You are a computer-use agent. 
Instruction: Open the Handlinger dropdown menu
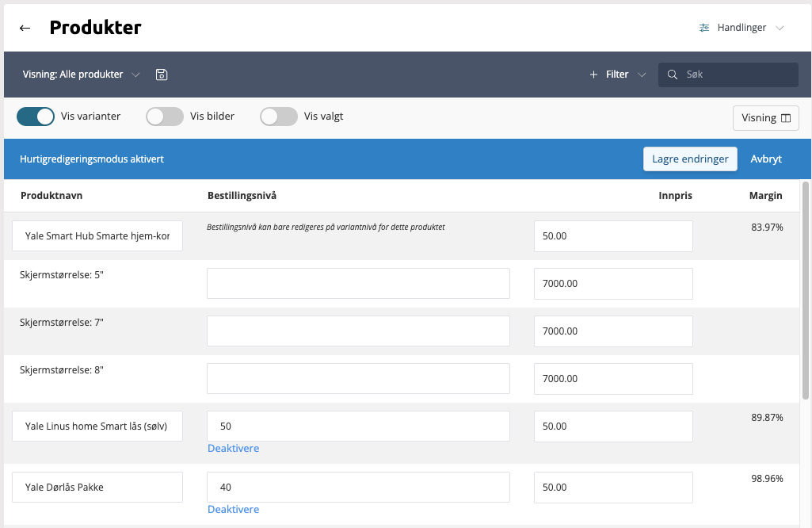(741, 28)
